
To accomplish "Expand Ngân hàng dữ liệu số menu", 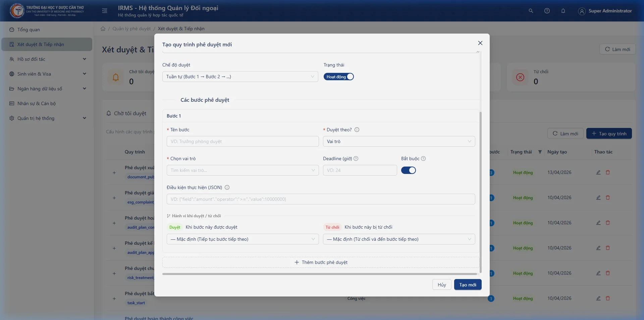I will pyautogui.click(x=47, y=89).
